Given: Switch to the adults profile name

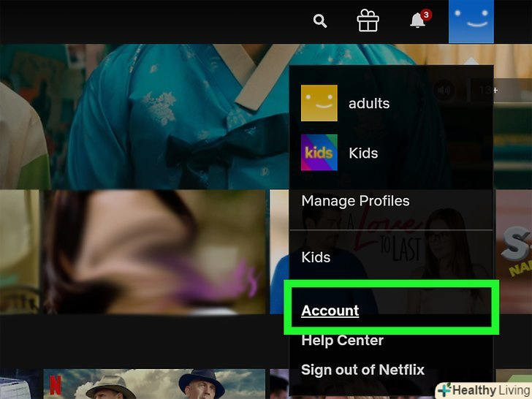Looking at the screenshot, I should 369,103.
